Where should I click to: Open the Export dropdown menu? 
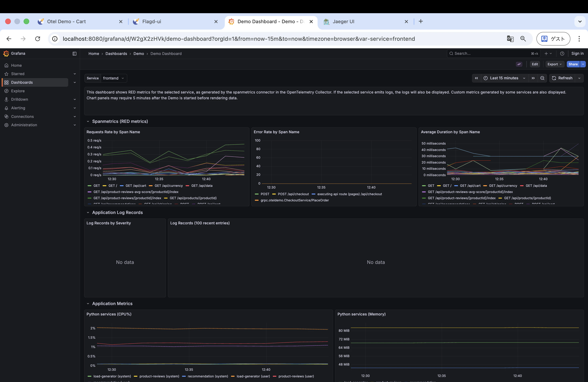click(x=554, y=64)
